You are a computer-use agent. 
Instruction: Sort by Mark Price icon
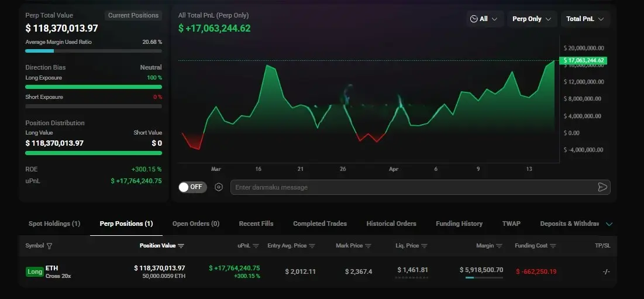pyautogui.click(x=368, y=246)
